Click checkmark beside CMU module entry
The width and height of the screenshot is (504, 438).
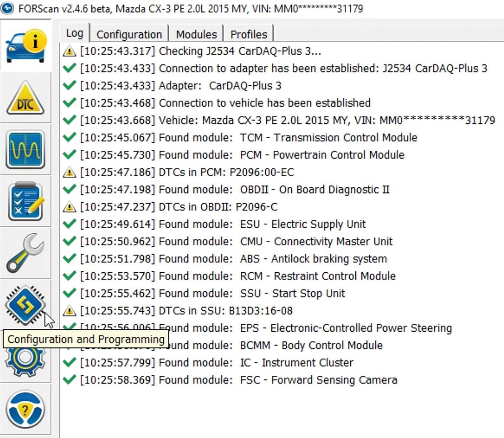pos(69,241)
